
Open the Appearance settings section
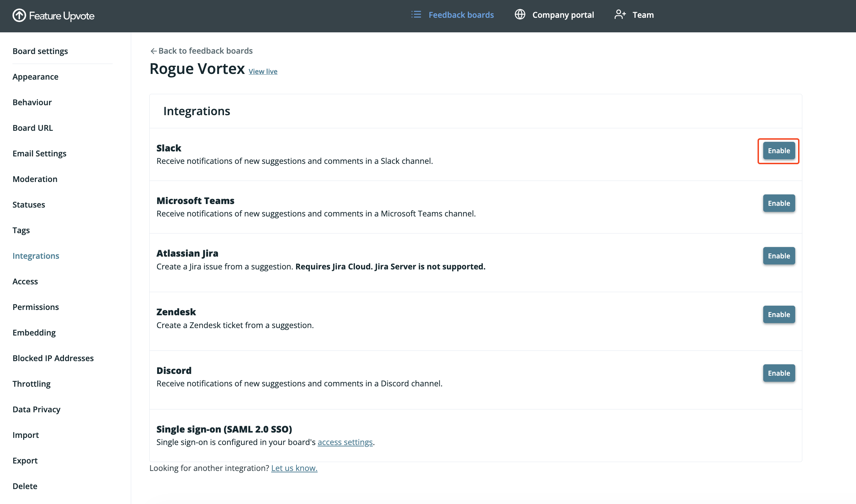tap(35, 77)
